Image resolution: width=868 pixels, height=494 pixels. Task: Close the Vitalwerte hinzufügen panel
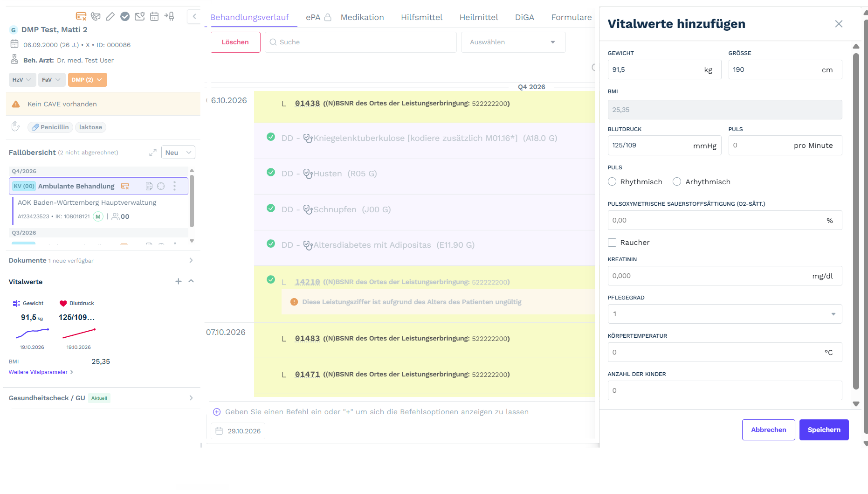[x=839, y=24]
